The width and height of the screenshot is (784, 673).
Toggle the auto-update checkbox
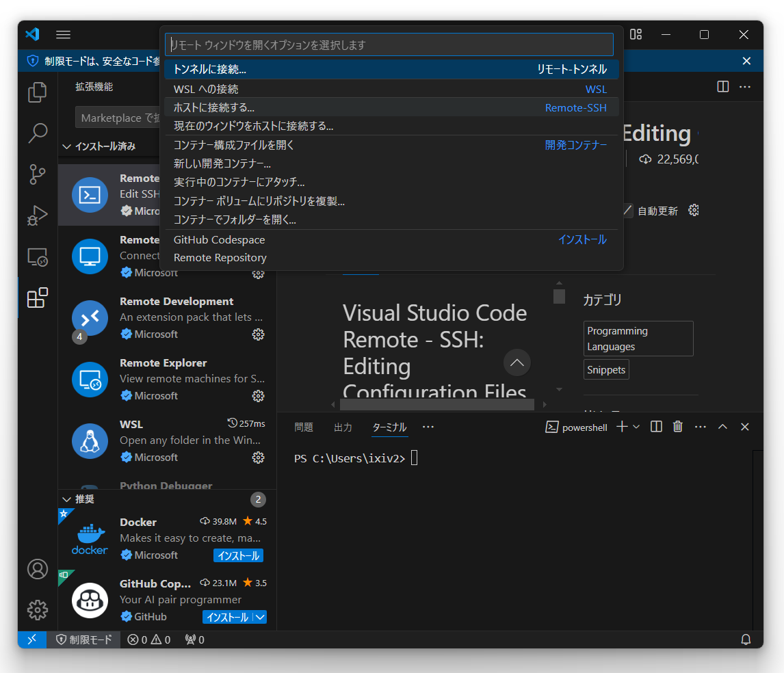click(x=627, y=211)
